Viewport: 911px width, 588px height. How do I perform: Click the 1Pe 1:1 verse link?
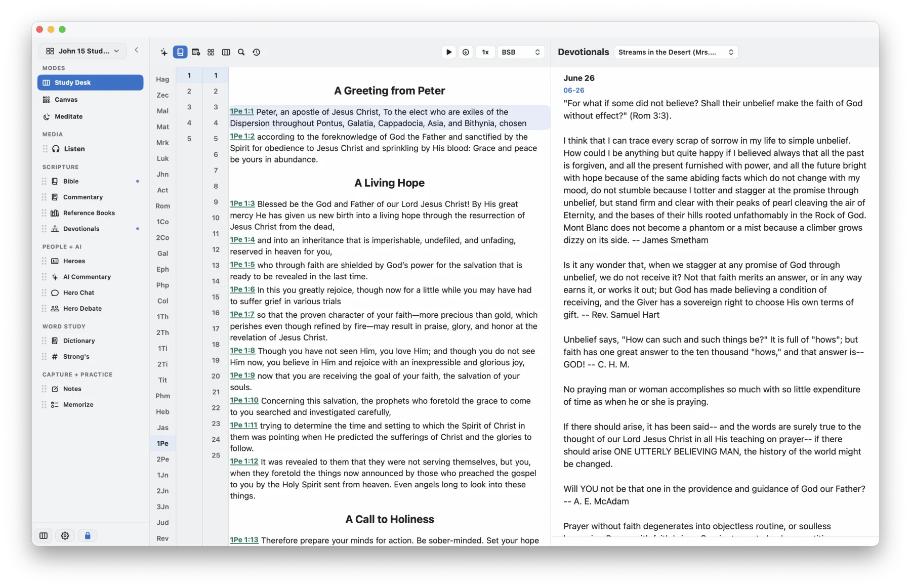point(242,111)
